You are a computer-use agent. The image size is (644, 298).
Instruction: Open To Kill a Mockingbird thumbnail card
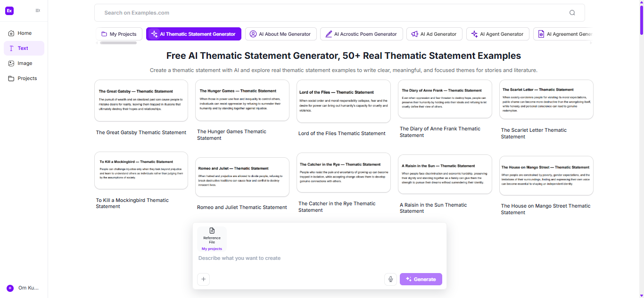click(141, 170)
